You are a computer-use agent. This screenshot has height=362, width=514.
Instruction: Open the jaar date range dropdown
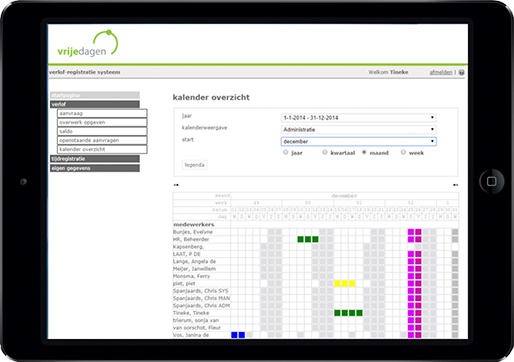359,118
